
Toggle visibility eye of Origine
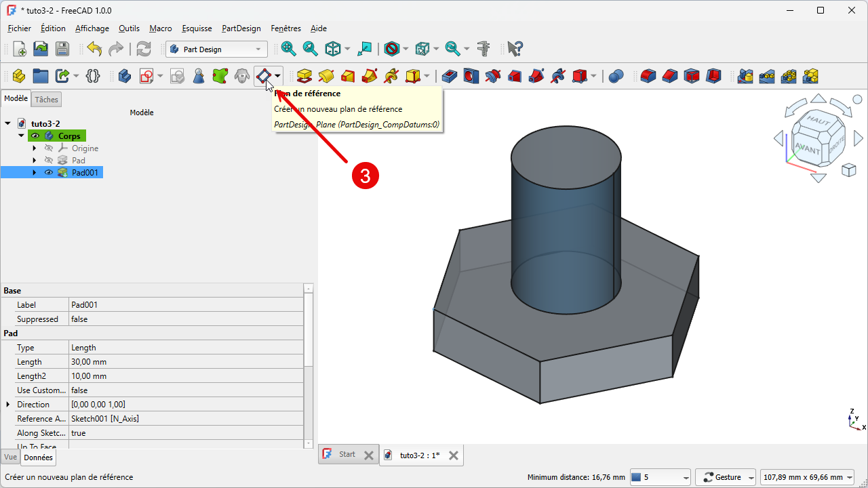pos(49,148)
